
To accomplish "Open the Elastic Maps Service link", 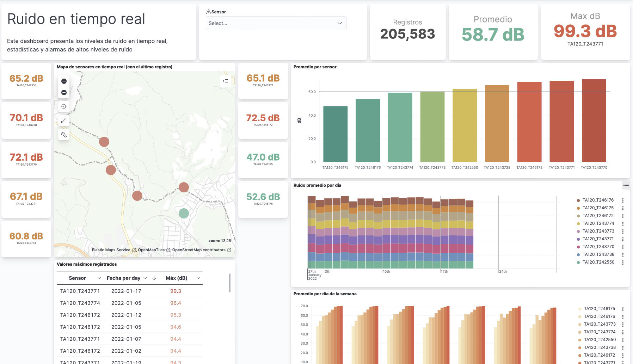I will 111,250.
